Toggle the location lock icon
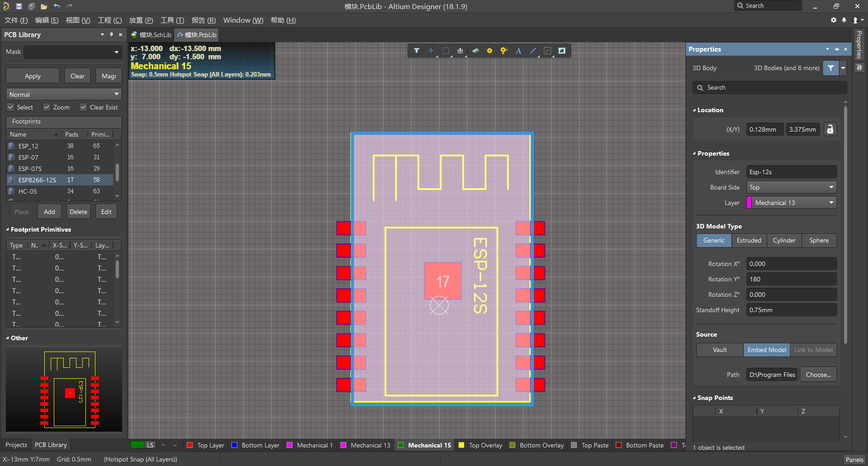The width and height of the screenshot is (868, 466). (830, 129)
